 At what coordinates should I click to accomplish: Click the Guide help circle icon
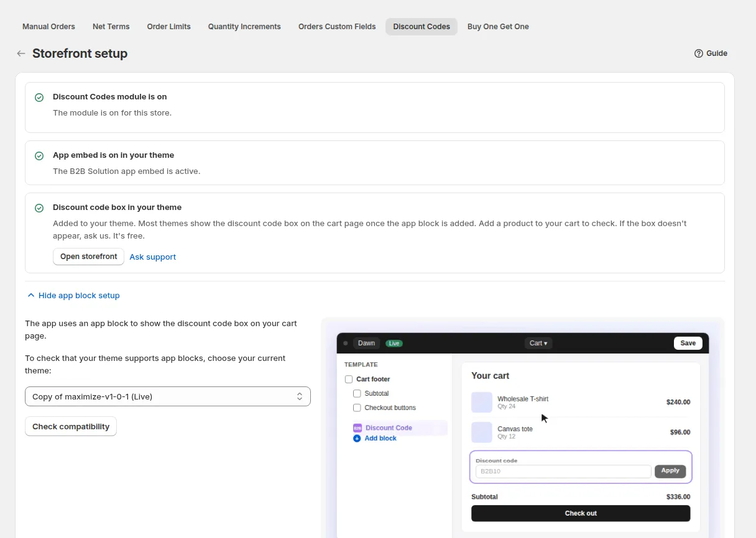pos(699,53)
